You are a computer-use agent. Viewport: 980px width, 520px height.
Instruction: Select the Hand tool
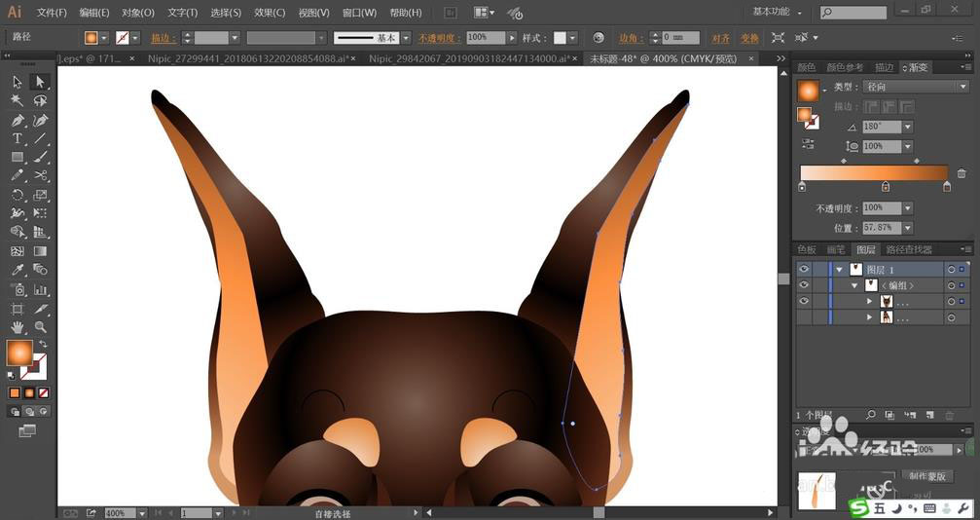coord(18,326)
